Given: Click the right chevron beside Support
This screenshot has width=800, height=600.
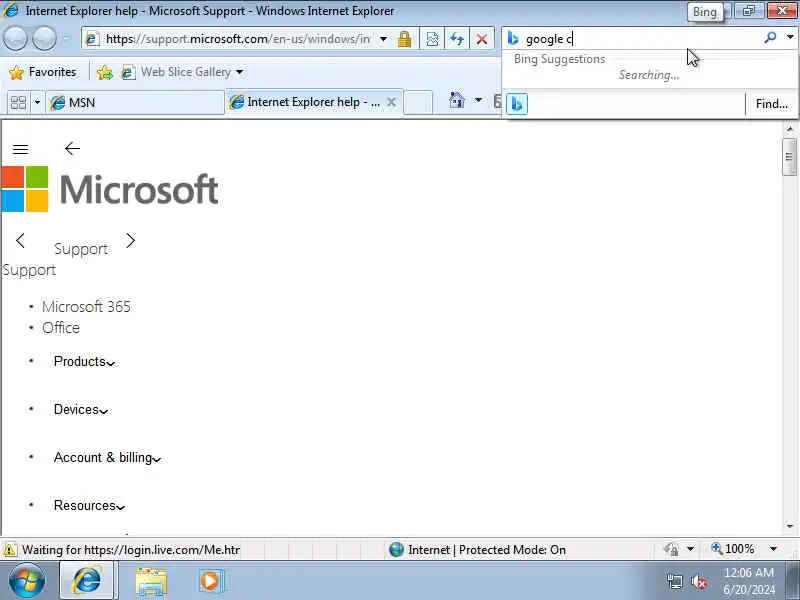Looking at the screenshot, I should tap(131, 241).
